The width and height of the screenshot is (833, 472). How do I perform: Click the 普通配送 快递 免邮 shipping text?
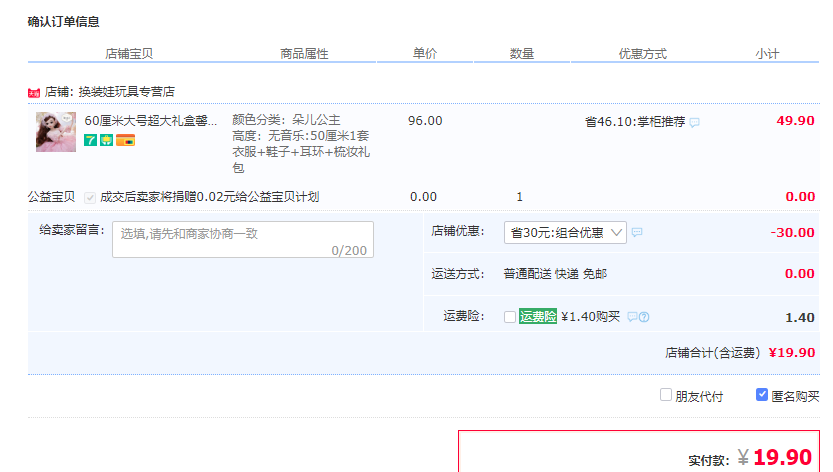pos(555,274)
